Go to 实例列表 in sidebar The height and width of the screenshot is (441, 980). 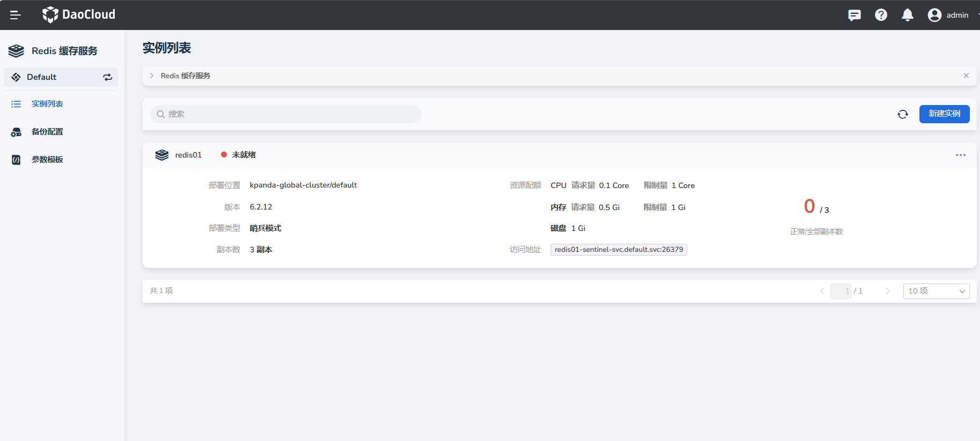(47, 104)
